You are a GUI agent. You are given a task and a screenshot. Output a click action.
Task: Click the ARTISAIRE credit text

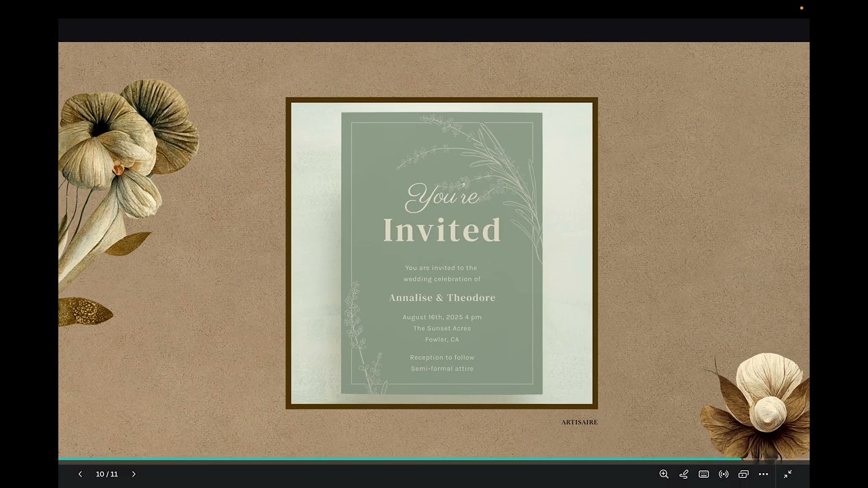click(x=580, y=422)
